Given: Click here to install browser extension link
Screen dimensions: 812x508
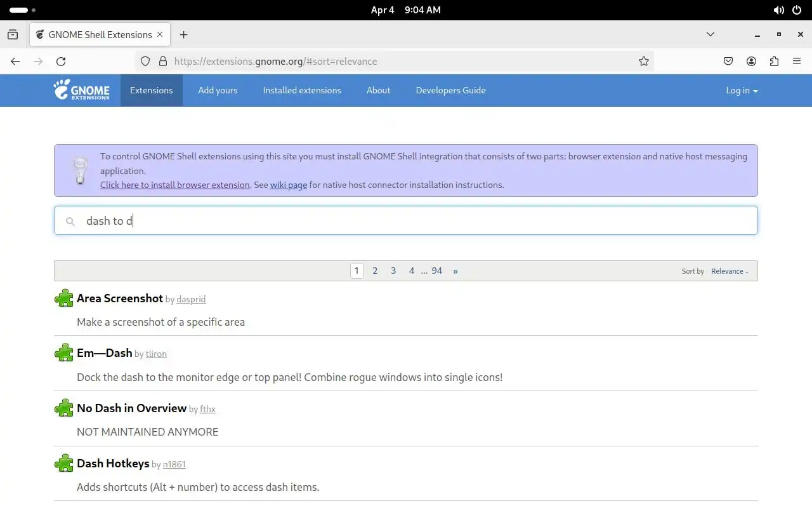Looking at the screenshot, I should pos(175,185).
